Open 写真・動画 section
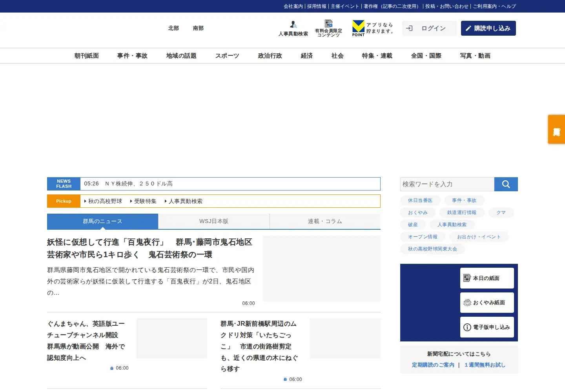Viewport: 565px width, 392px height. coord(475,56)
